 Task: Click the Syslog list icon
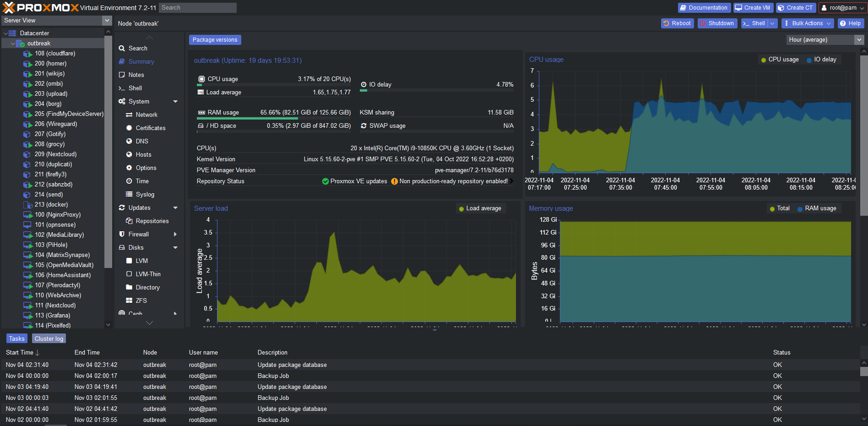(x=129, y=194)
